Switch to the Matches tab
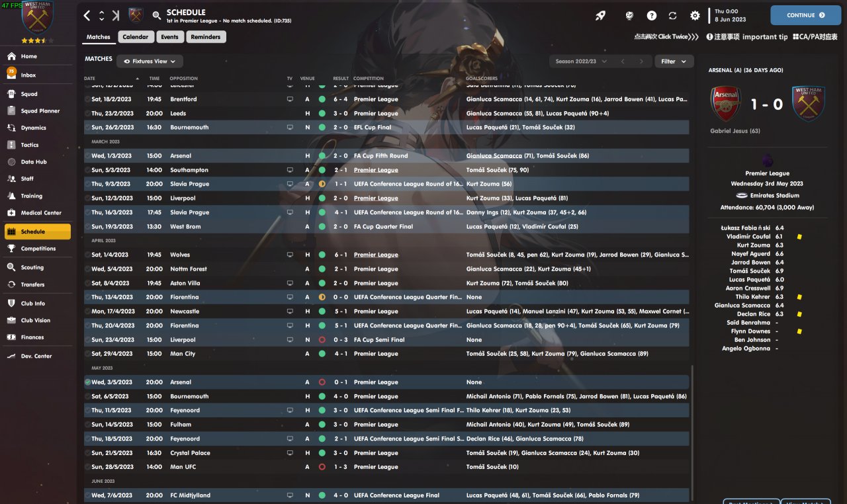 click(99, 37)
